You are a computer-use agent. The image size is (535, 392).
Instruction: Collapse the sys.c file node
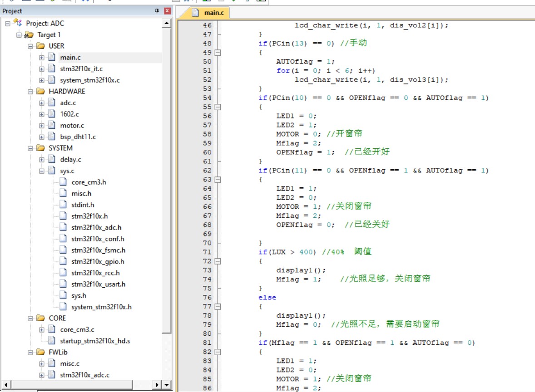[x=42, y=171]
